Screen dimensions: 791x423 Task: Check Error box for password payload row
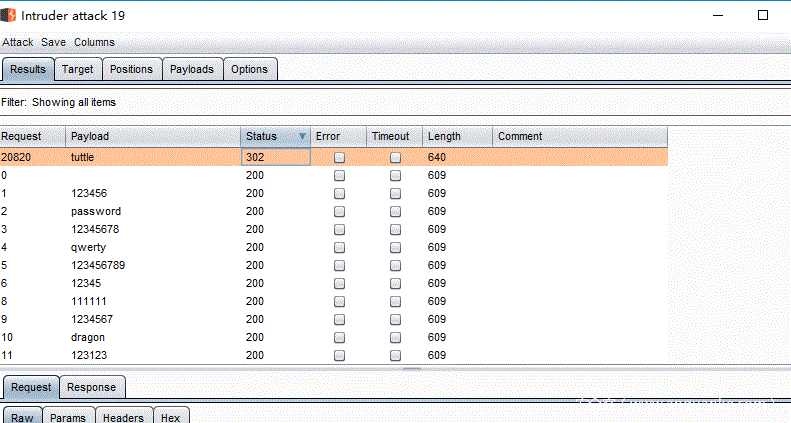pos(340,212)
